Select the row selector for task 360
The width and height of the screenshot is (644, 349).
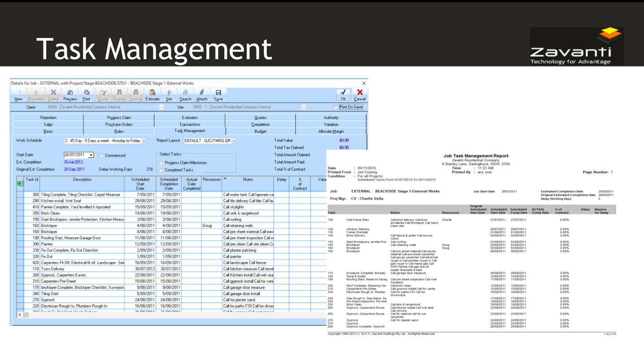[20, 195]
